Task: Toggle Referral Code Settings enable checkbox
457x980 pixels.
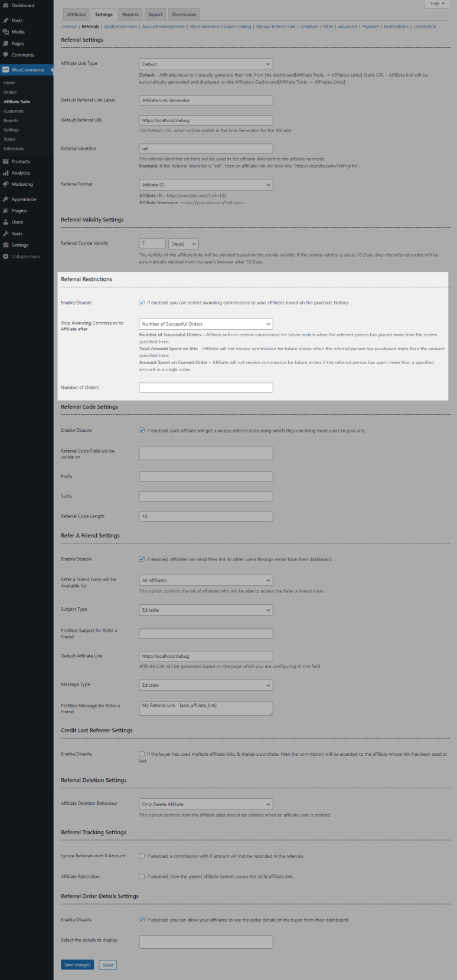Action: point(142,430)
